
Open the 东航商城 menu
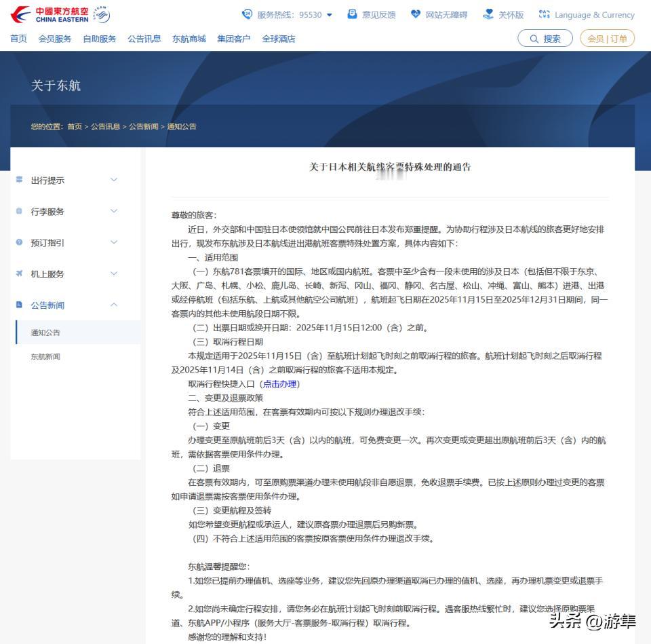pyautogui.click(x=189, y=39)
